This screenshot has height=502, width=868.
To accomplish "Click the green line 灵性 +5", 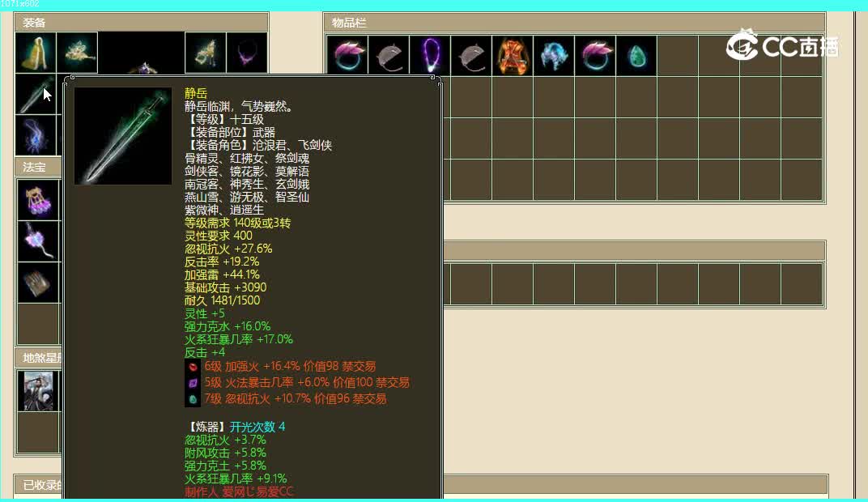I will pyautogui.click(x=205, y=313).
